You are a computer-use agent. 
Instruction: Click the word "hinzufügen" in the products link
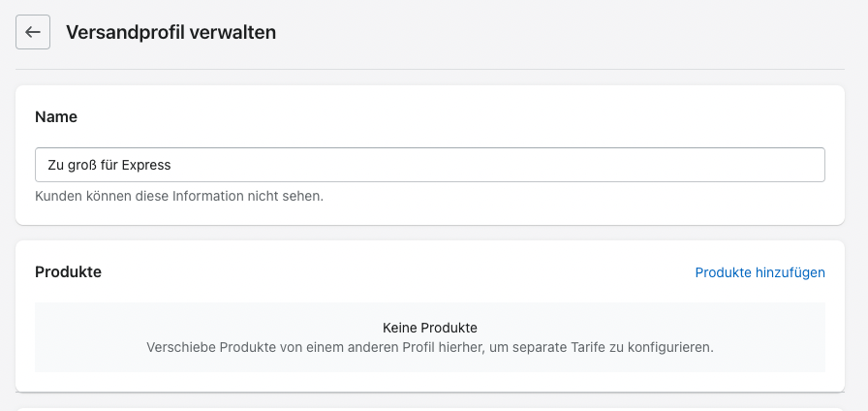[x=790, y=272]
